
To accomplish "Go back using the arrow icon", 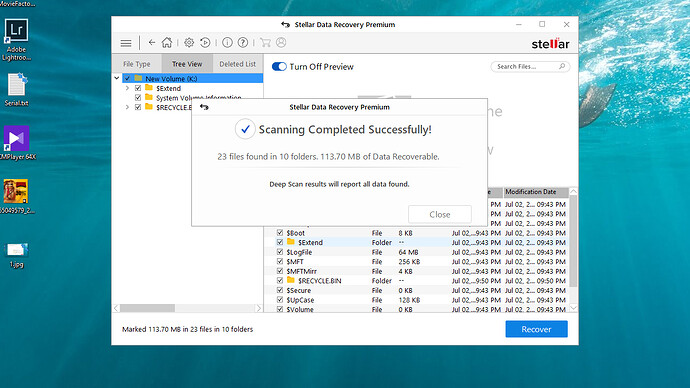I will [152, 43].
